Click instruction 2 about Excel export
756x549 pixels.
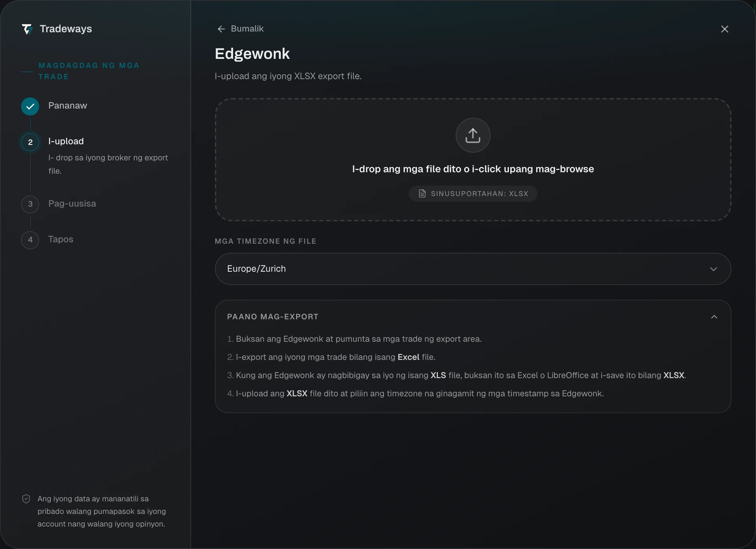(331, 357)
